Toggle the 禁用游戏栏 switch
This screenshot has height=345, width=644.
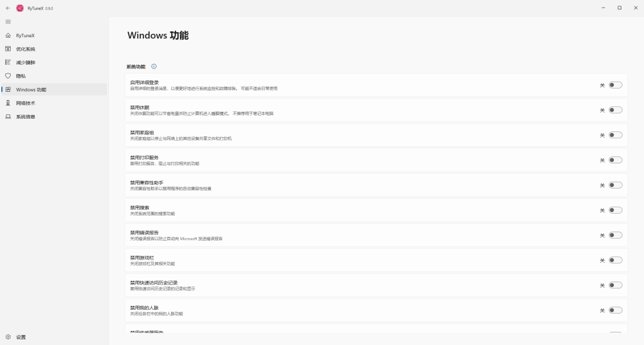point(615,260)
